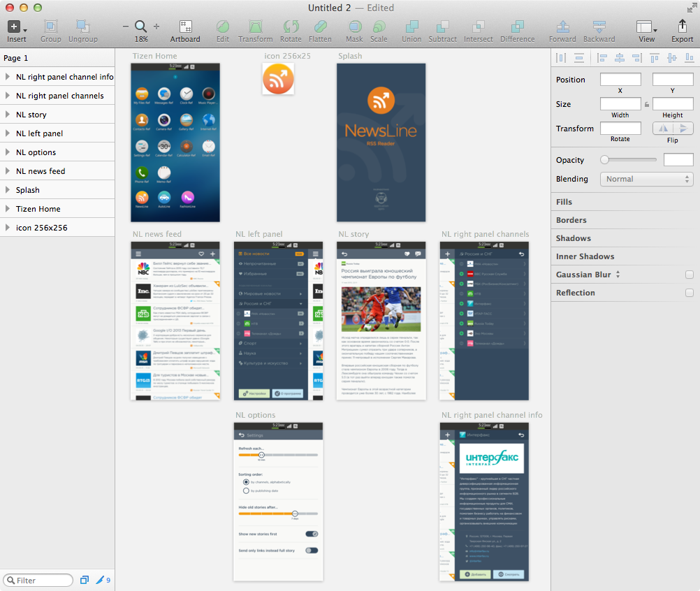Screen dimensions: 700x591
Task: Click the Export icon in the toolbar
Action: pyautogui.click(x=682, y=28)
